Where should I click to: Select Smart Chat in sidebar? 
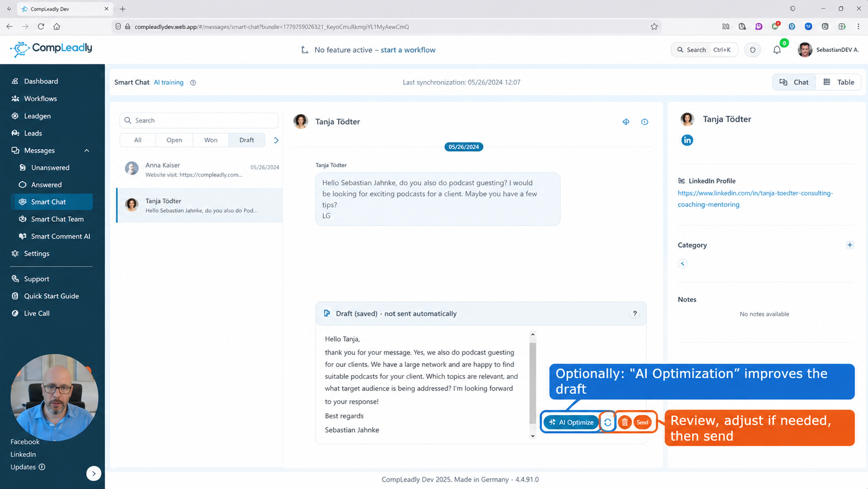tap(51, 202)
